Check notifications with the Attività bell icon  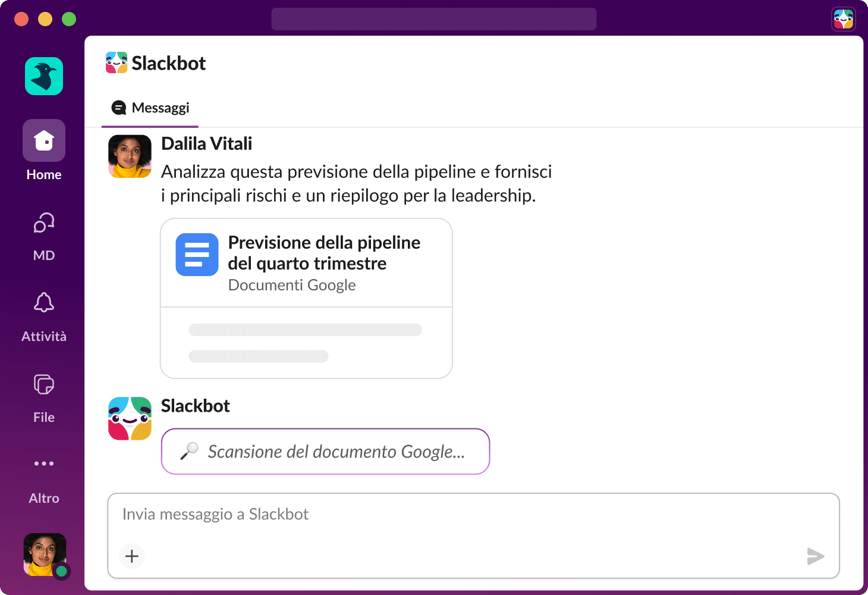point(43,303)
